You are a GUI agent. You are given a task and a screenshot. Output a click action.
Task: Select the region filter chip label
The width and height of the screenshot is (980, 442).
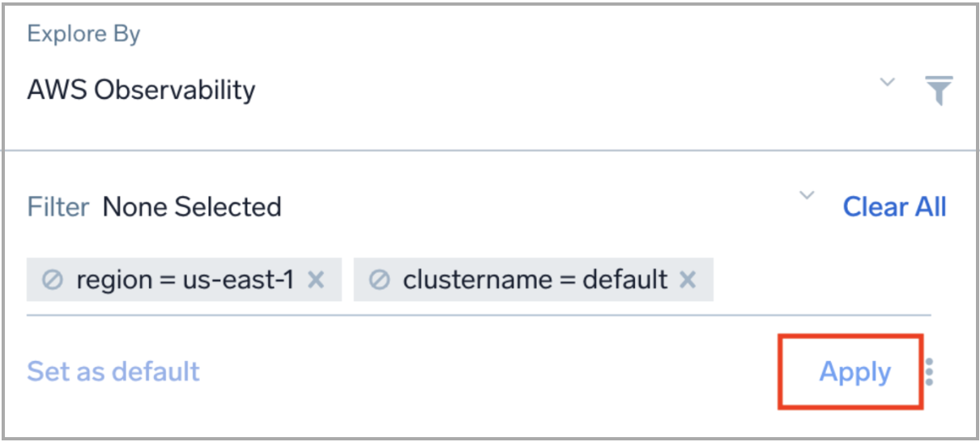click(x=113, y=280)
